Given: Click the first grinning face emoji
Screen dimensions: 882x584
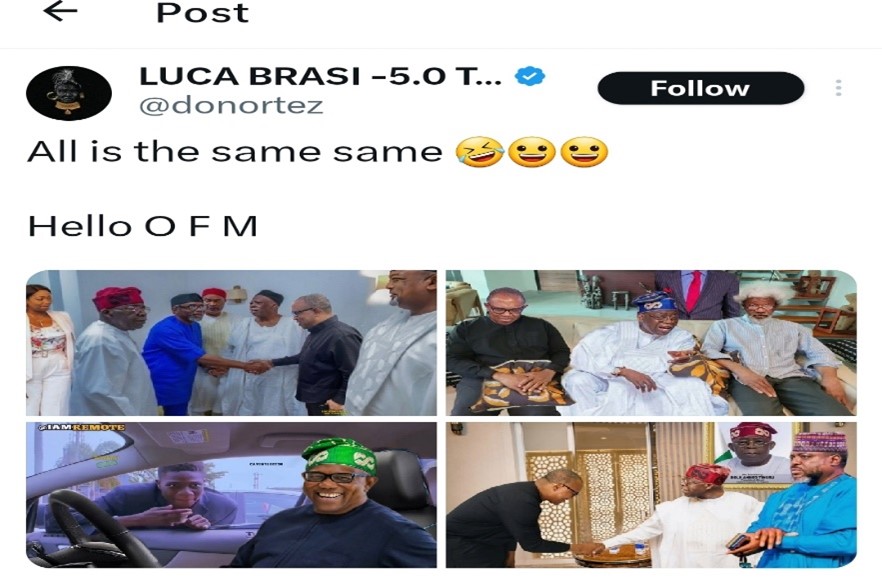Looking at the screenshot, I should click(532, 152).
